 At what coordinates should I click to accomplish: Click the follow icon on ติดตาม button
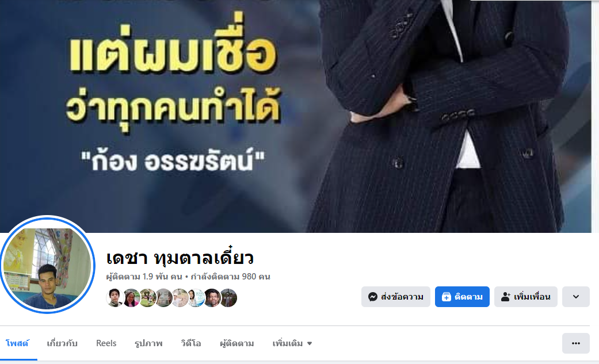pyautogui.click(x=446, y=297)
